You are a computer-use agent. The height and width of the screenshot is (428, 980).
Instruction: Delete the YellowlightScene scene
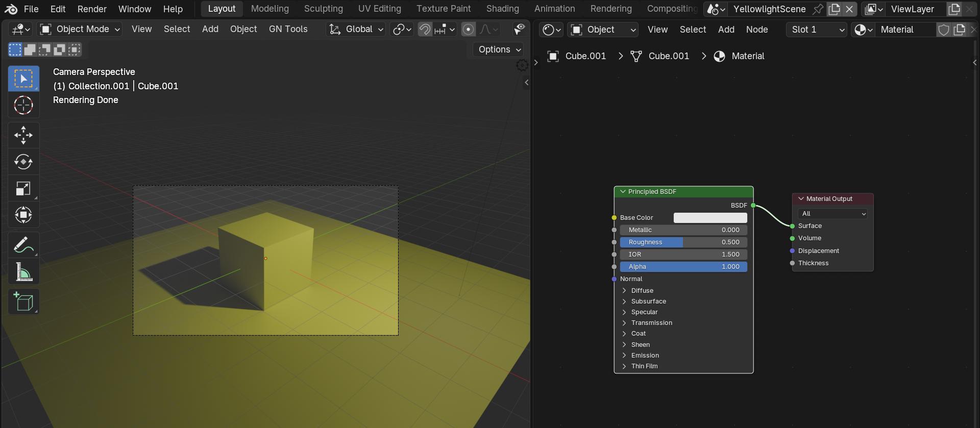click(x=849, y=9)
